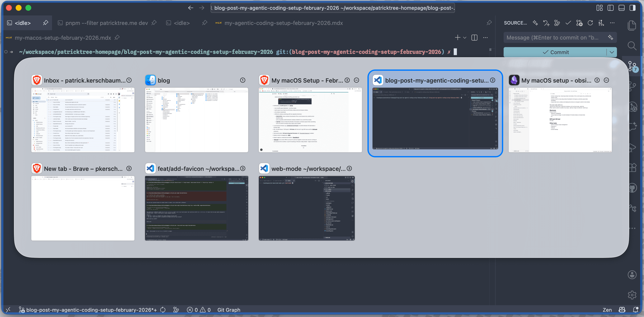Click the command center search box
Screen dimensions: 644x317
(333, 8)
